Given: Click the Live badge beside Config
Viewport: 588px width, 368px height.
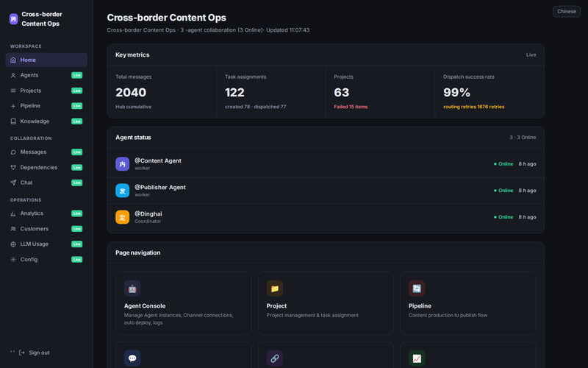Looking at the screenshot, I should [x=77, y=260].
